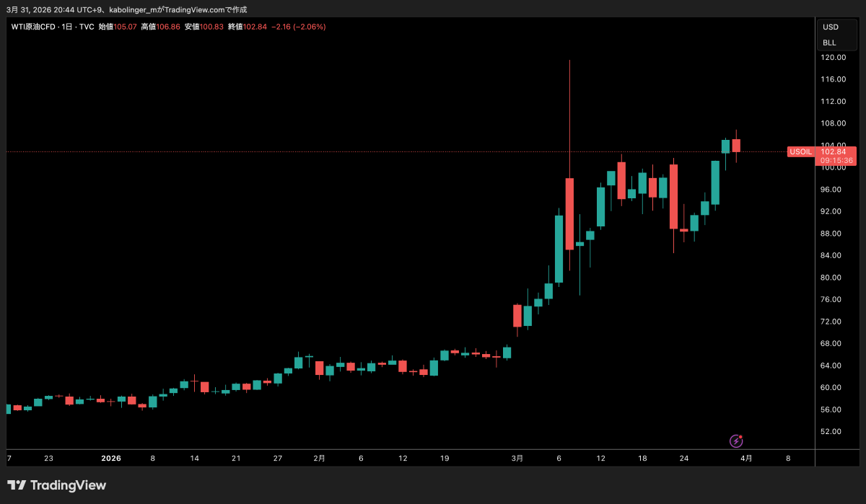Viewport: 866px width, 504px height.
Task: Switch price scale currency to USD
Action: (x=830, y=26)
